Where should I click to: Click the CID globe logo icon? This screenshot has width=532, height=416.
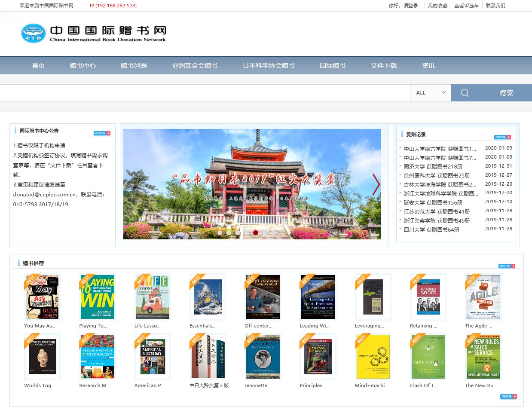[x=33, y=33]
